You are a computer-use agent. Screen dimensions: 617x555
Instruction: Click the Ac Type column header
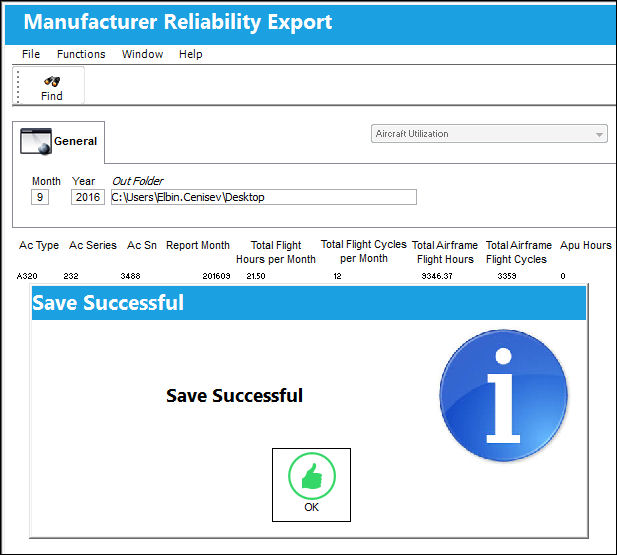[39, 245]
